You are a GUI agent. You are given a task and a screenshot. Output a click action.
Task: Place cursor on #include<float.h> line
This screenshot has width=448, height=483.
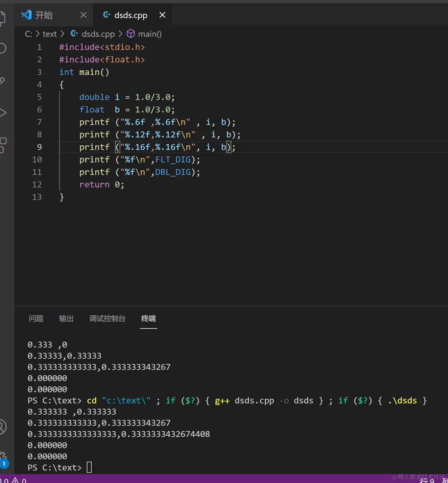point(102,60)
